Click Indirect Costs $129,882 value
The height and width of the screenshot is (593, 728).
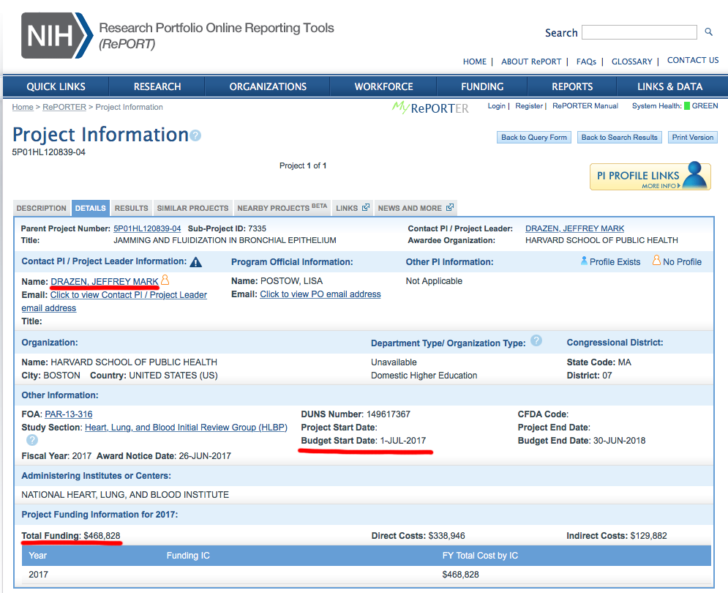click(x=648, y=536)
